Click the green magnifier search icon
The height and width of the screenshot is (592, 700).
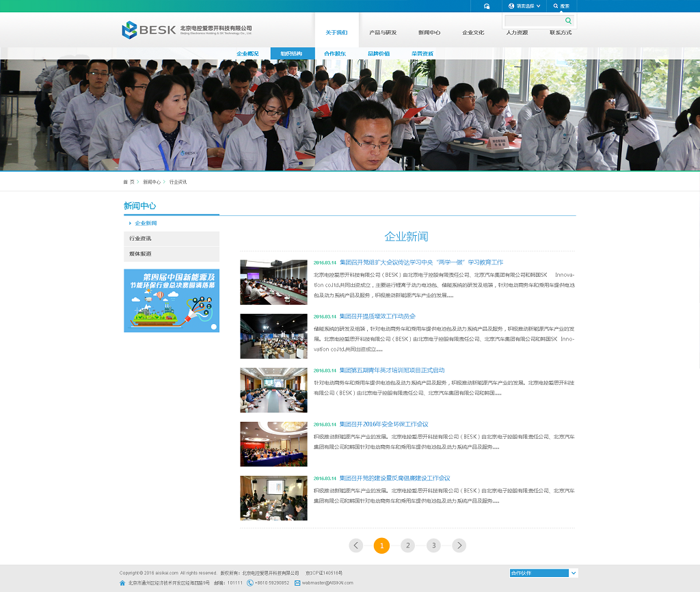click(x=568, y=21)
